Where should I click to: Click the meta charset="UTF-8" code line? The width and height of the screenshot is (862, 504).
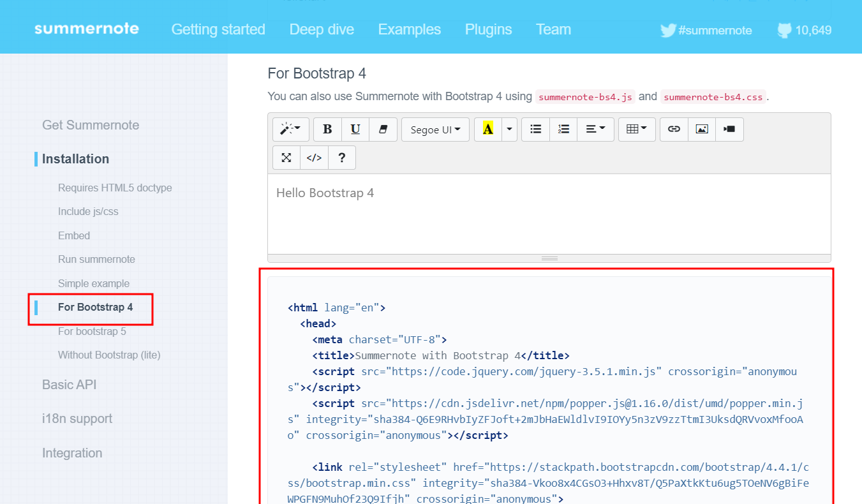(x=380, y=339)
